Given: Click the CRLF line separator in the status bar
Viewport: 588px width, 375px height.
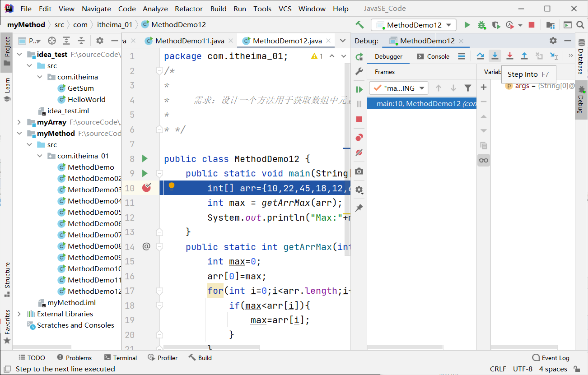Looking at the screenshot, I should click(x=498, y=369).
